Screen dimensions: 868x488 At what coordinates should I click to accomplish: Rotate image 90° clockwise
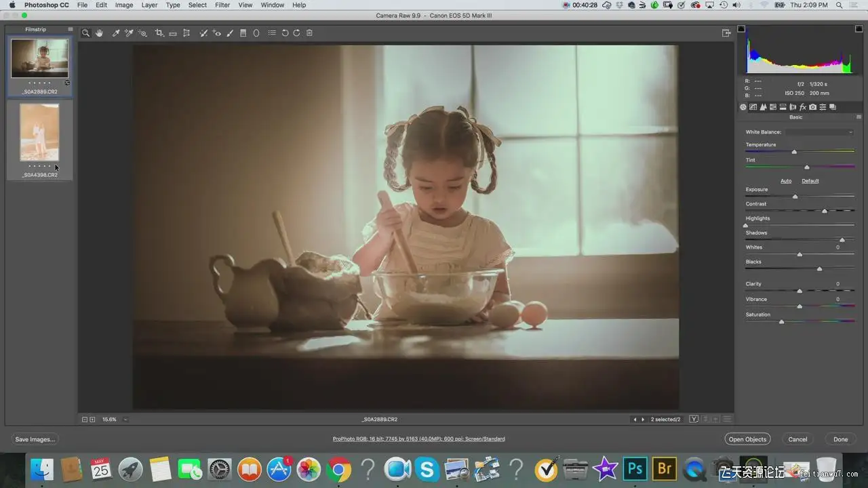[x=296, y=33]
